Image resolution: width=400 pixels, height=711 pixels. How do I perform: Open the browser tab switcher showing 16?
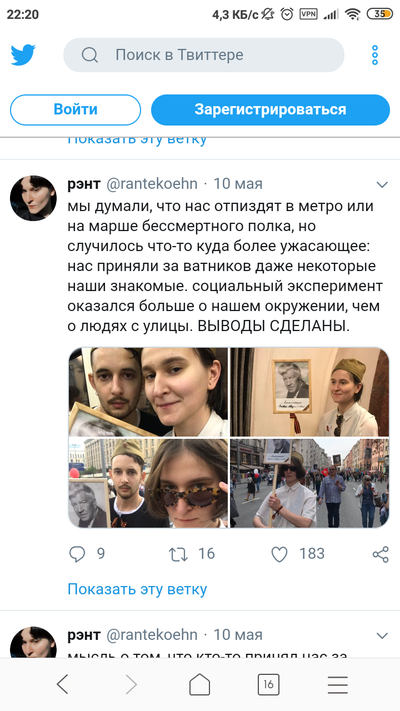(x=268, y=684)
